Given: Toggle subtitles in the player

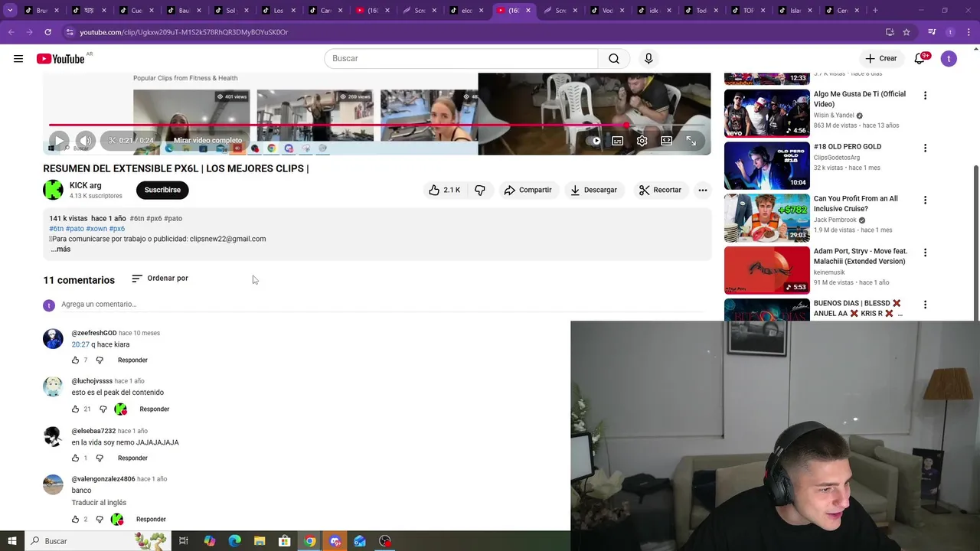Looking at the screenshot, I should tap(617, 141).
